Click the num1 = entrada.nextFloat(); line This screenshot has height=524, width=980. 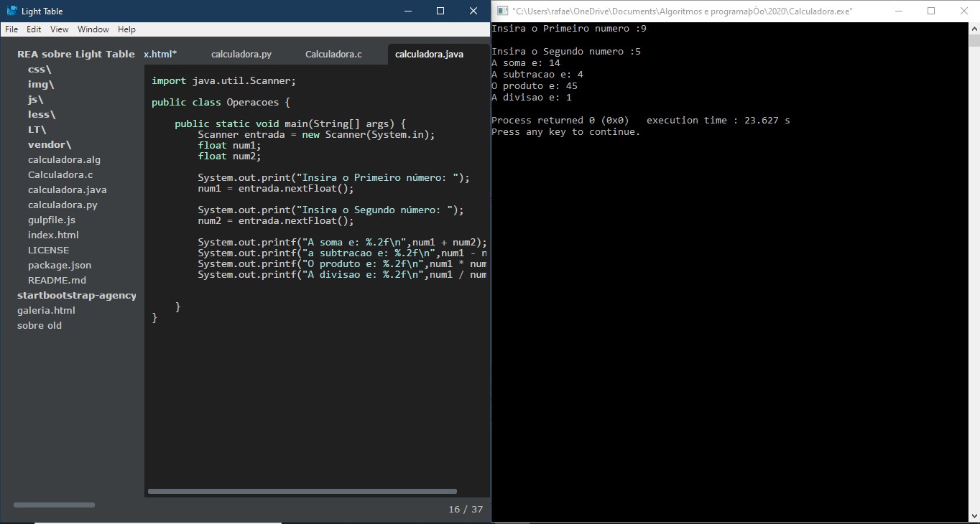[x=276, y=188]
